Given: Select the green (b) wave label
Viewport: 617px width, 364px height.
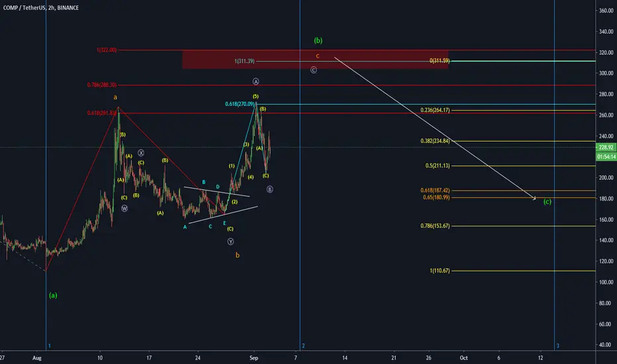Looking at the screenshot, I should 318,40.
